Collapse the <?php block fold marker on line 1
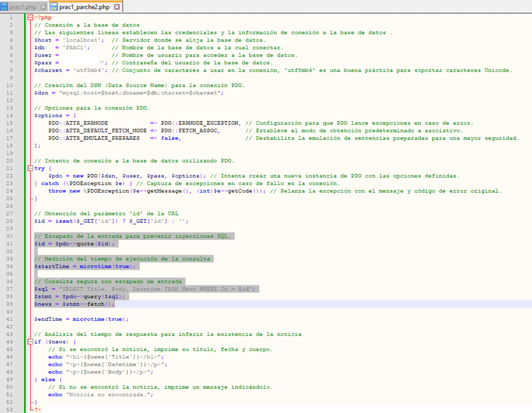The image size is (532, 413). coord(31,18)
